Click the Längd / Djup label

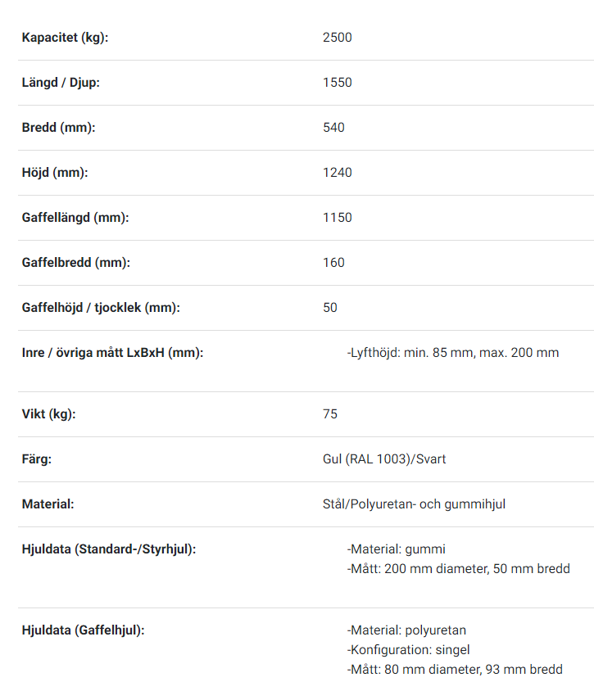(x=61, y=83)
